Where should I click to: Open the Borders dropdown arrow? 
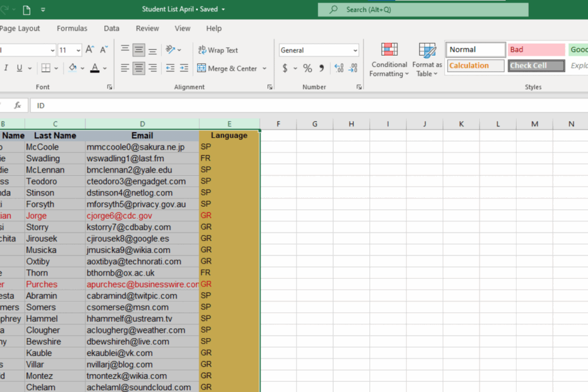coord(56,68)
